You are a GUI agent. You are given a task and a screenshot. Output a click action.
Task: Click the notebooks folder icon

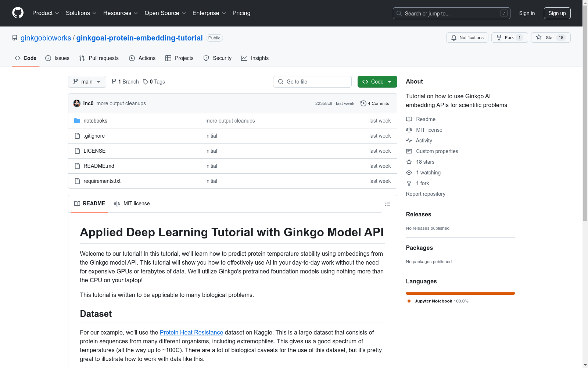pyautogui.click(x=77, y=121)
